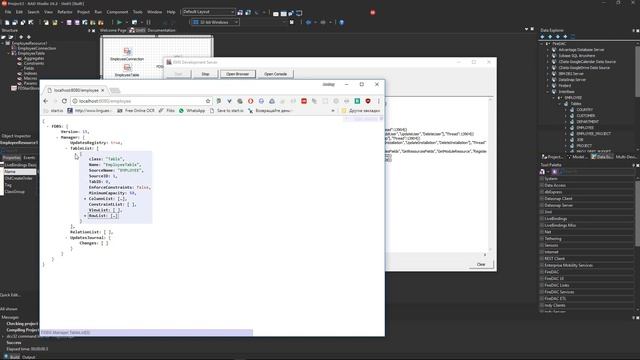Collapse the UpdatesJournal node in JSON viewer

pyautogui.click(x=66, y=238)
